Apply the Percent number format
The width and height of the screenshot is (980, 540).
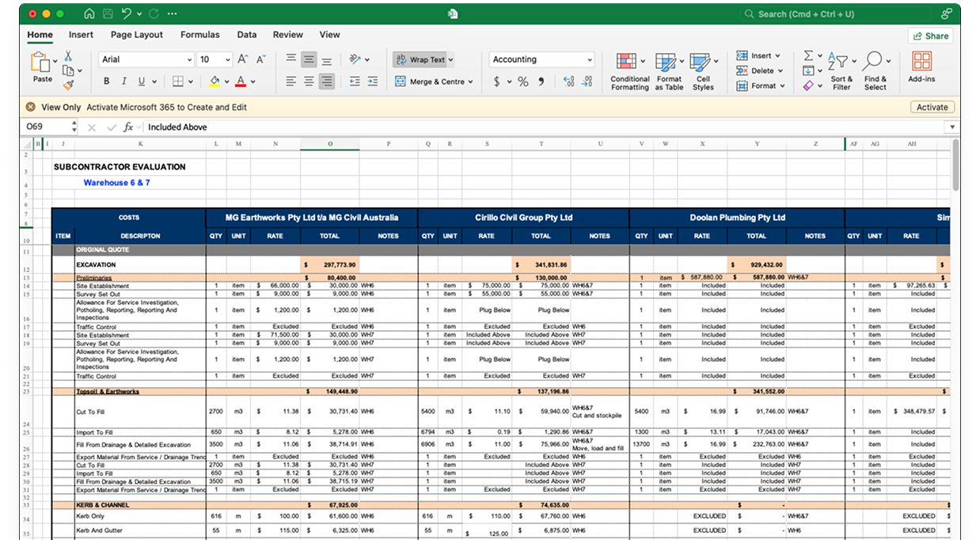522,81
